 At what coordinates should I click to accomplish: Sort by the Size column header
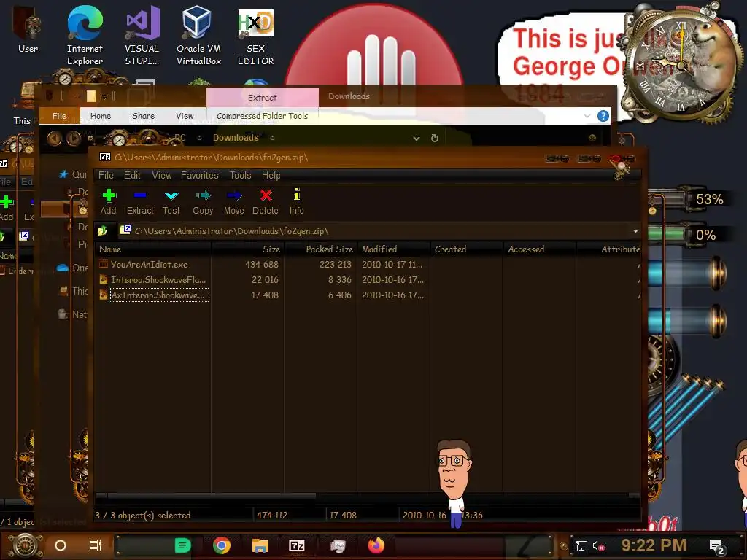coord(248,249)
